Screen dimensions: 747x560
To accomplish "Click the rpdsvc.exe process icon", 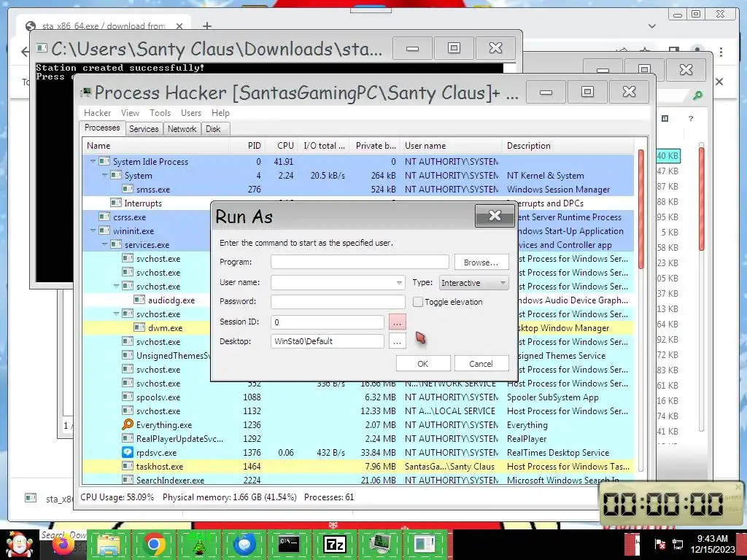I will coord(128,452).
